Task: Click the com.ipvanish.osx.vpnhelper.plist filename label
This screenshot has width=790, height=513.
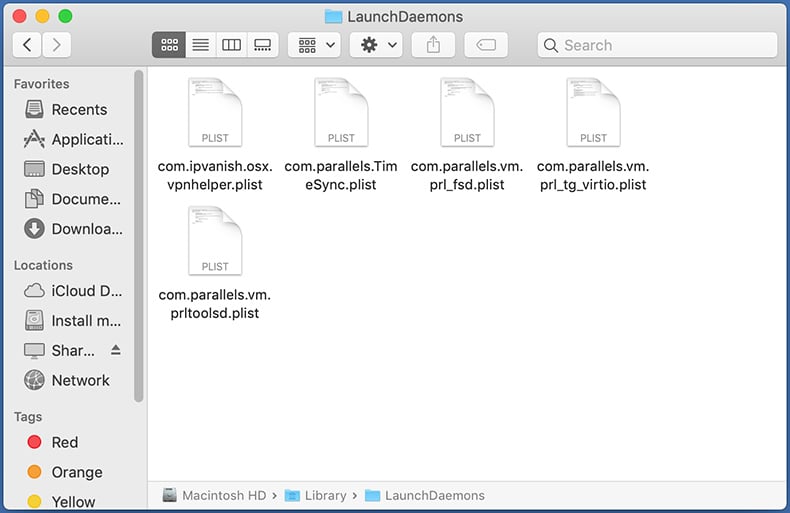Action: tap(215, 175)
